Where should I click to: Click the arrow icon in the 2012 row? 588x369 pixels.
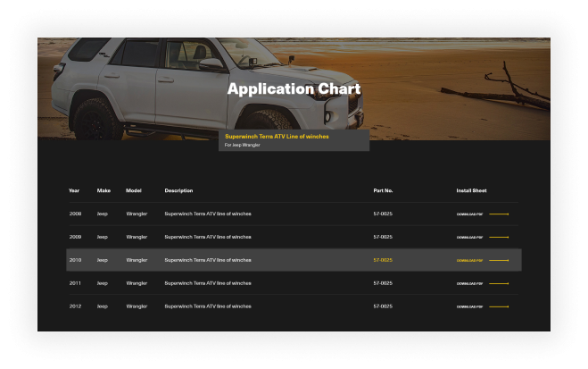(499, 306)
